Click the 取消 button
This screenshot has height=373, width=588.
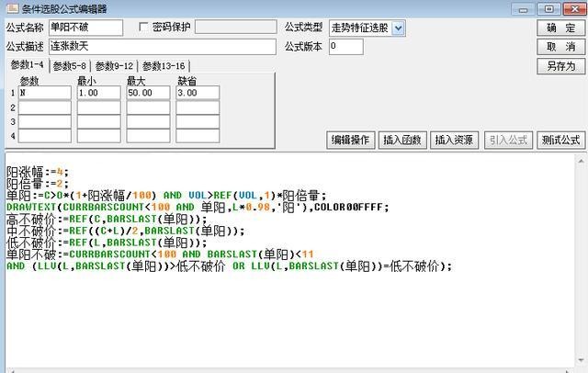tap(561, 47)
